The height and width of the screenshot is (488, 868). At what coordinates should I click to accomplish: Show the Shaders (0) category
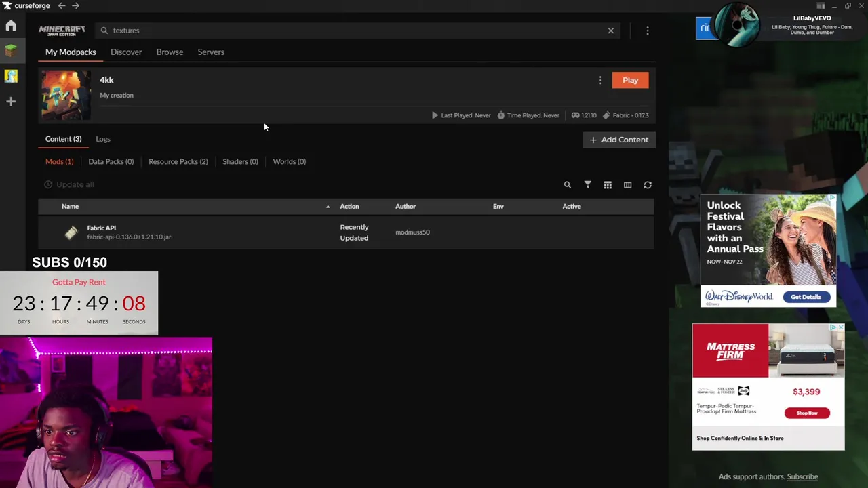(240, 162)
